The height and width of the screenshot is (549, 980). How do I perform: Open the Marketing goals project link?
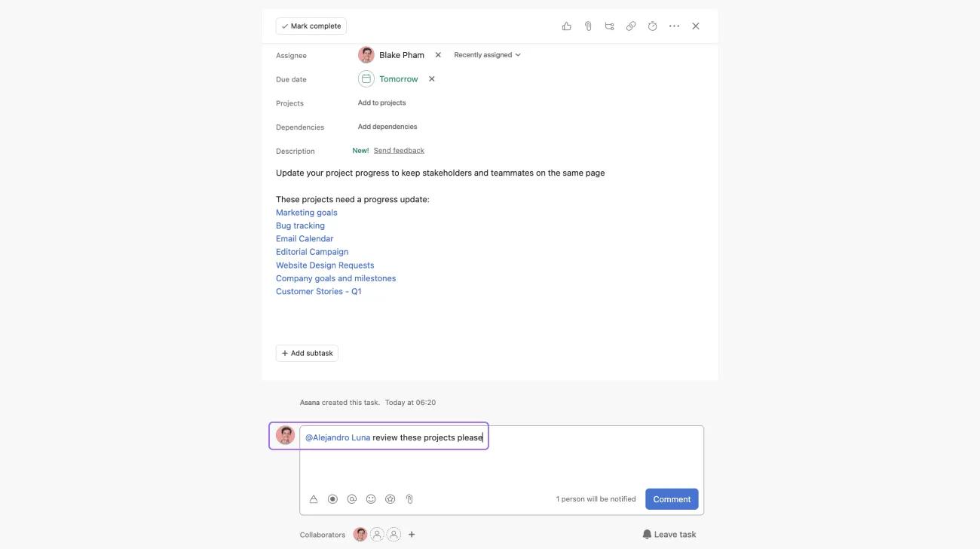306,212
